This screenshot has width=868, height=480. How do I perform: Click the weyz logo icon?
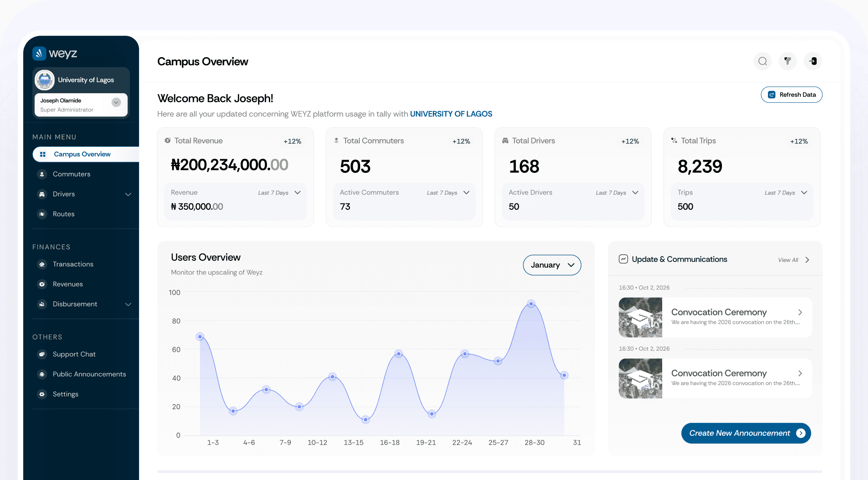[39, 53]
